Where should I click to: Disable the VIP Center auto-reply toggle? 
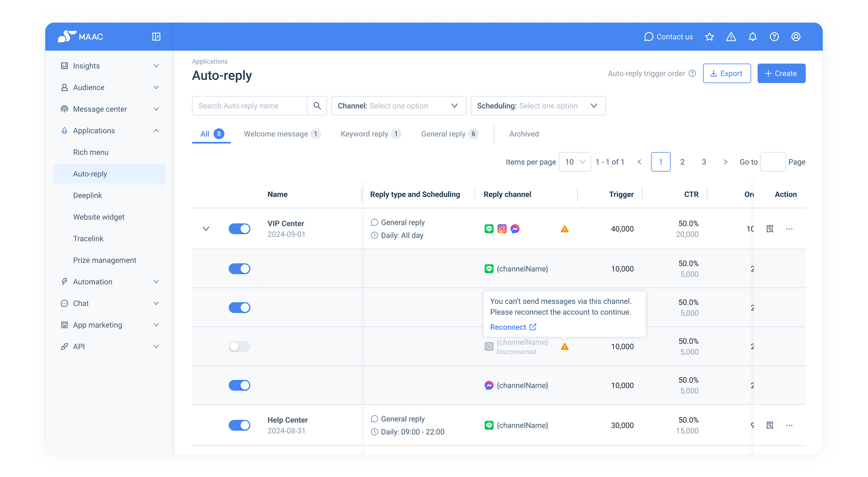(239, 229)
